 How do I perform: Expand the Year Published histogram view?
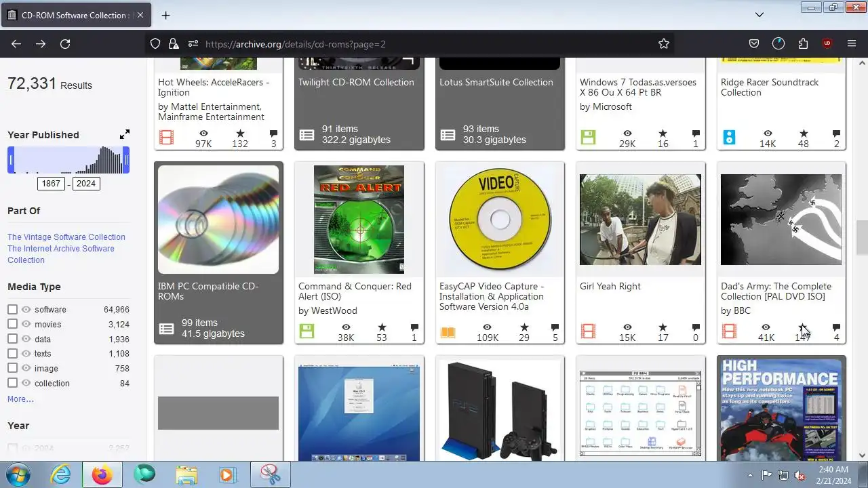pyautogui.click(x=124, y=134)
